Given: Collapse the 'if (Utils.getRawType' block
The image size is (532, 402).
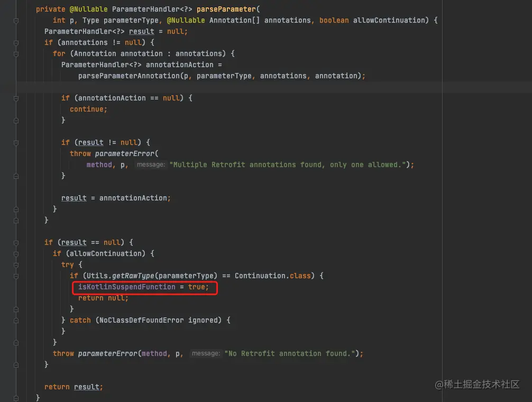Looking at the screenshot, I should coord(16,276).
